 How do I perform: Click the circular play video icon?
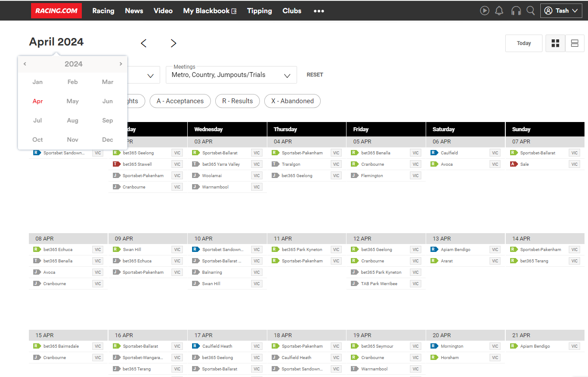(484, 10)
